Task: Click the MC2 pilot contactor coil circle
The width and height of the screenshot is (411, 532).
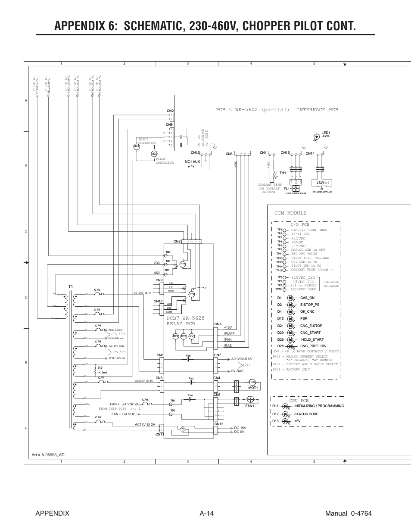Action: coord(153,154)
